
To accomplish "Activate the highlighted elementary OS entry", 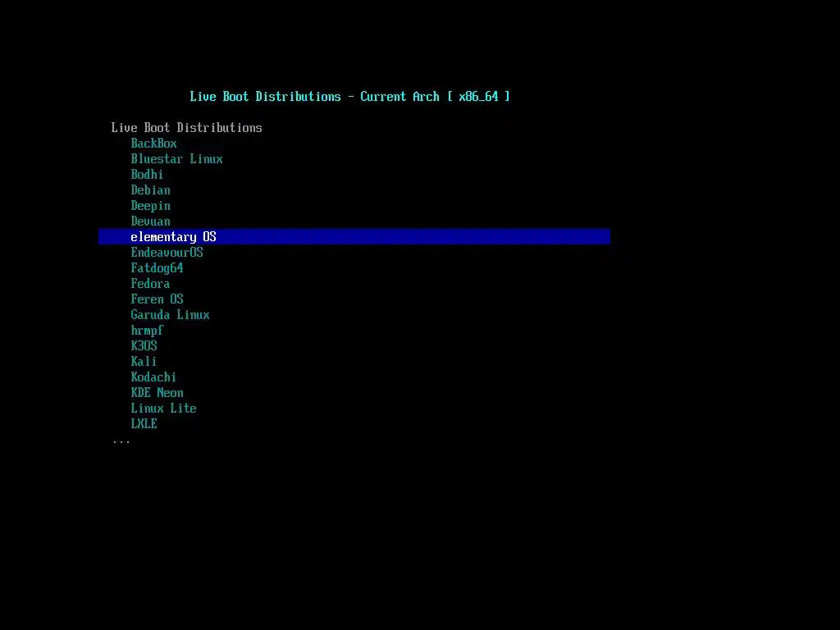I will point(354,236).
